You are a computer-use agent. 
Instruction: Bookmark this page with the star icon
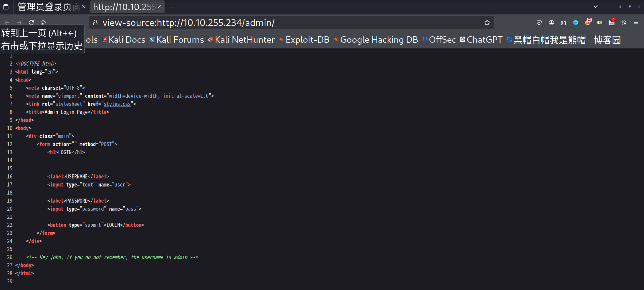487,23
